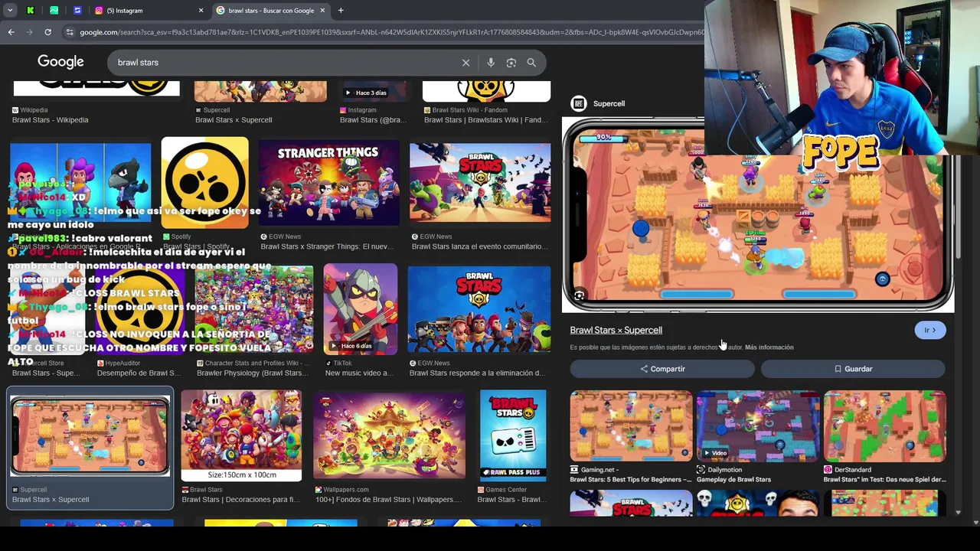Viewport: 980px width, 551px height.
Task: Open 'Brawl Stars lanza el evento comunitario' result
Action: tap(480, 246)
